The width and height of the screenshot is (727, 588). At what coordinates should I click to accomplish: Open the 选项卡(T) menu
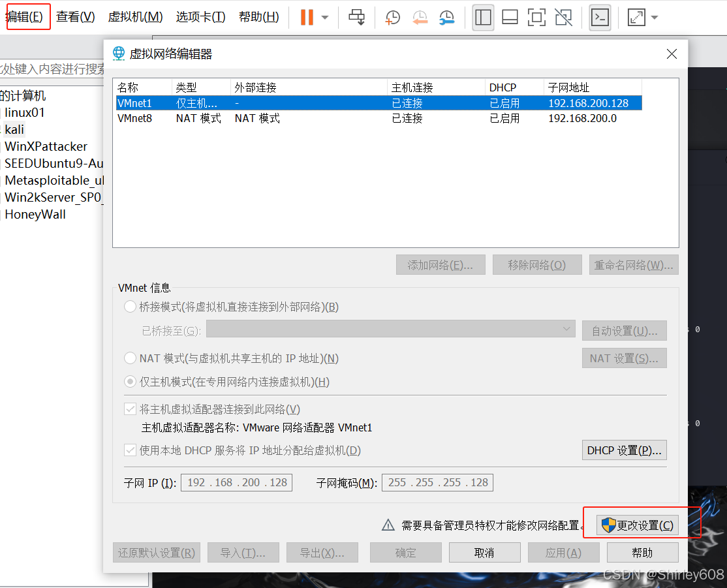click(x=201, y=17)
